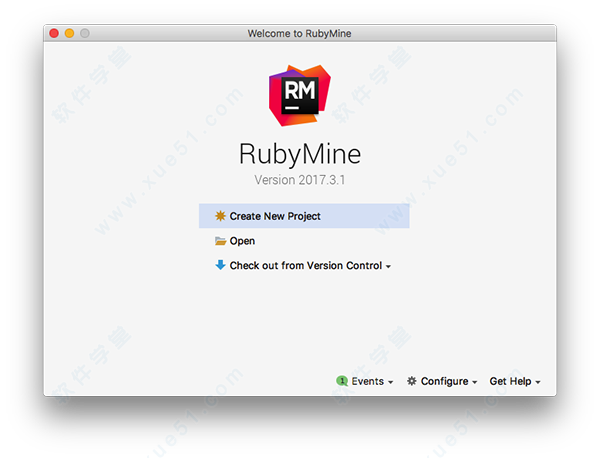Expand the Get Help dropdown arrow
The image size is (600, 458).
[538, 382]
